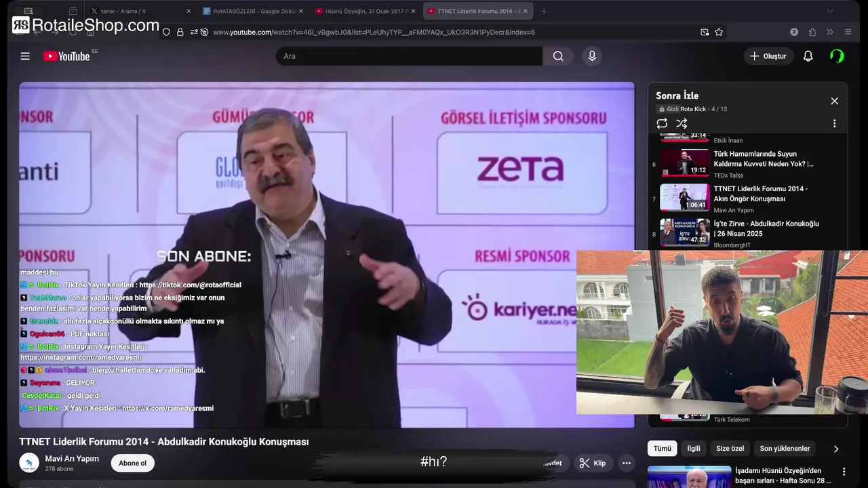
Task: Play 'TTNET Liderlik Forumu 2014 - Akın Öngör Konuşması'
Action: 761,194
